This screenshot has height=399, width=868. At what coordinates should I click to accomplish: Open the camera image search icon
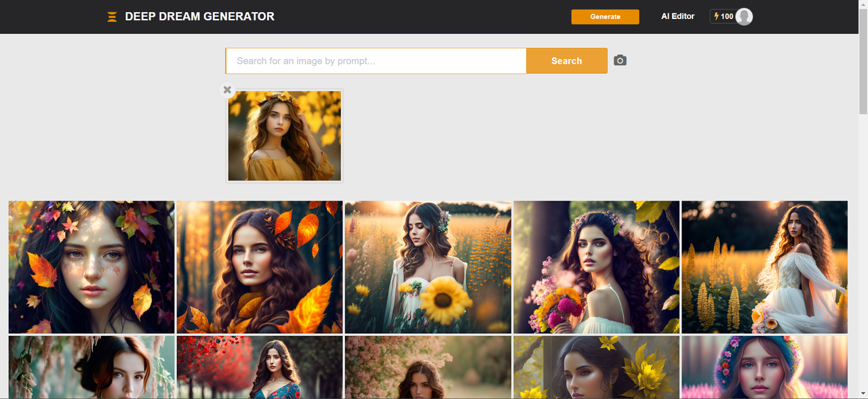(620, 60)
